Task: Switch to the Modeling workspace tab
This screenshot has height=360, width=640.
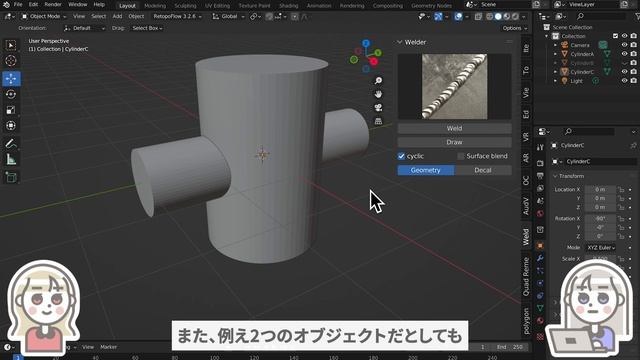Action: click(x=155, y=6)
